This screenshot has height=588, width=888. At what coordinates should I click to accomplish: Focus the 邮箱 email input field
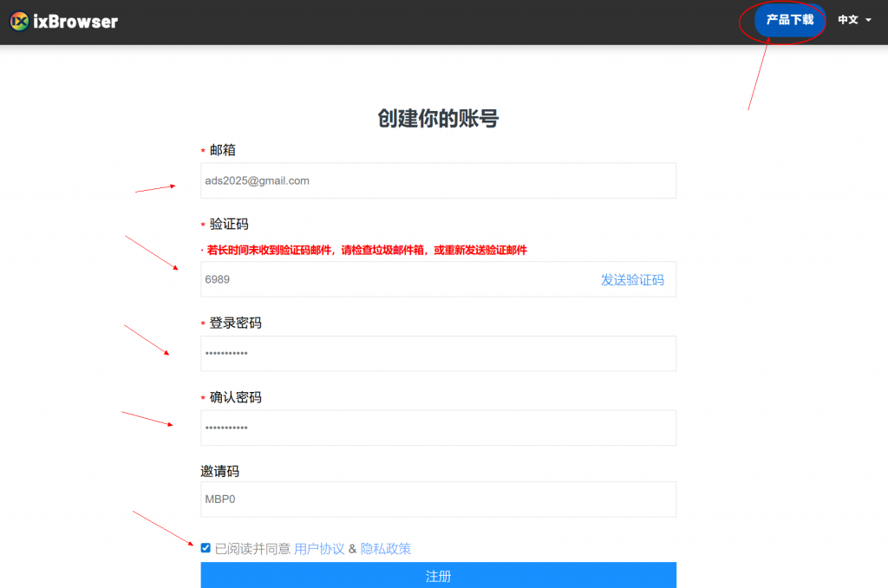coord(438,180)
